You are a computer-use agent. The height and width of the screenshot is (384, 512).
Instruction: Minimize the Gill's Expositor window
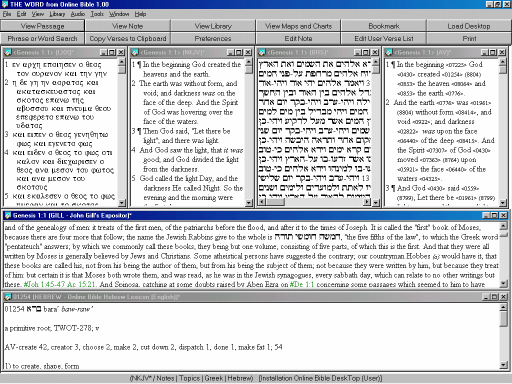pos(486,215)
